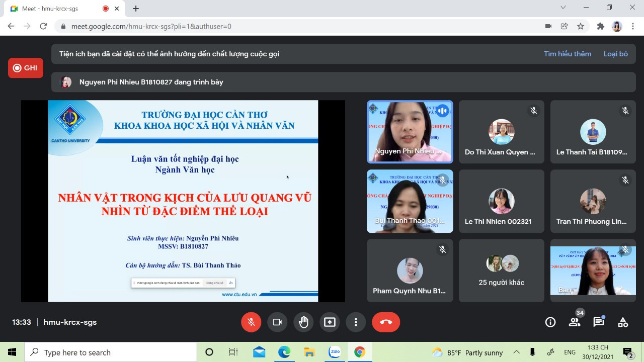The width and height of the screenshot is (644, 362).
Task: Unmute the microphone in Meet controls
Action: coord(251,322)
